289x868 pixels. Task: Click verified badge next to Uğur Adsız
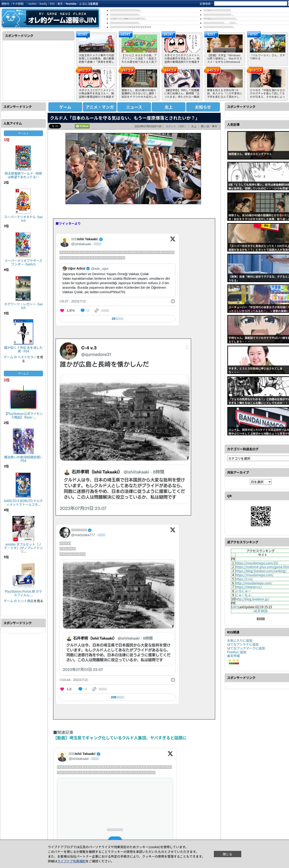[88, 269]
